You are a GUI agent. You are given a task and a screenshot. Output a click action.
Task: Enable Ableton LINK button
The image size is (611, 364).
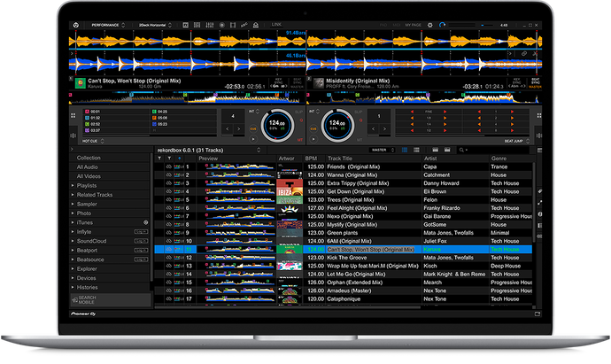276,25
